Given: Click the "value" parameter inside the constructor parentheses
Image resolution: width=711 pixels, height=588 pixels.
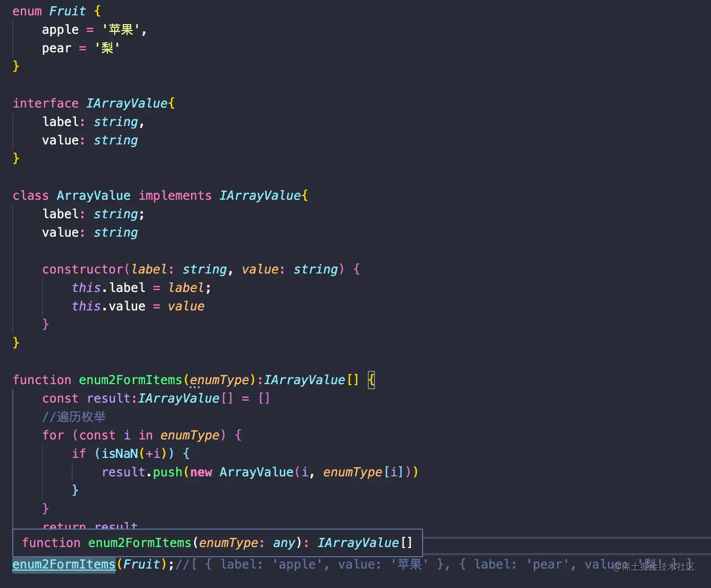Looking at the screenshot, I should pos(260,269).
